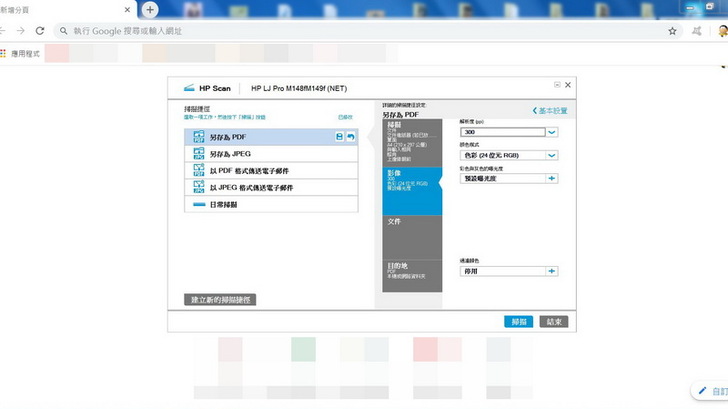728x409 pixels.
Task: Select the 另存為 JPEG scan shortcut
Action: coord(271,154)
